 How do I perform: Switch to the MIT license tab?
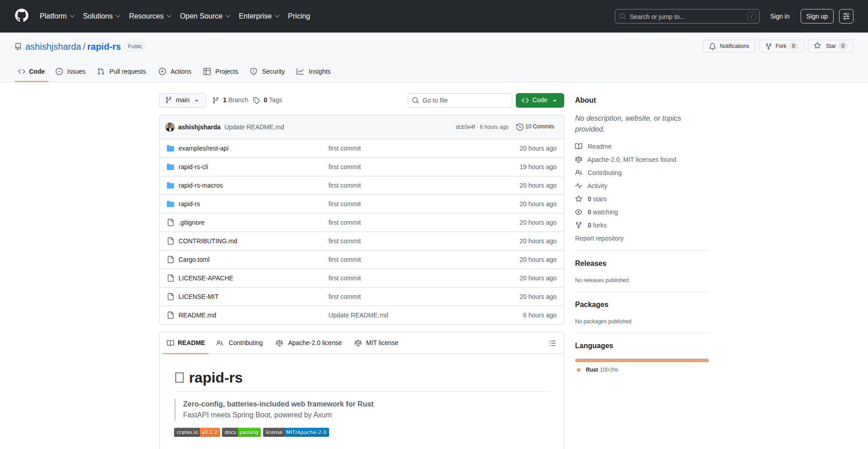(x=377, y=343)
